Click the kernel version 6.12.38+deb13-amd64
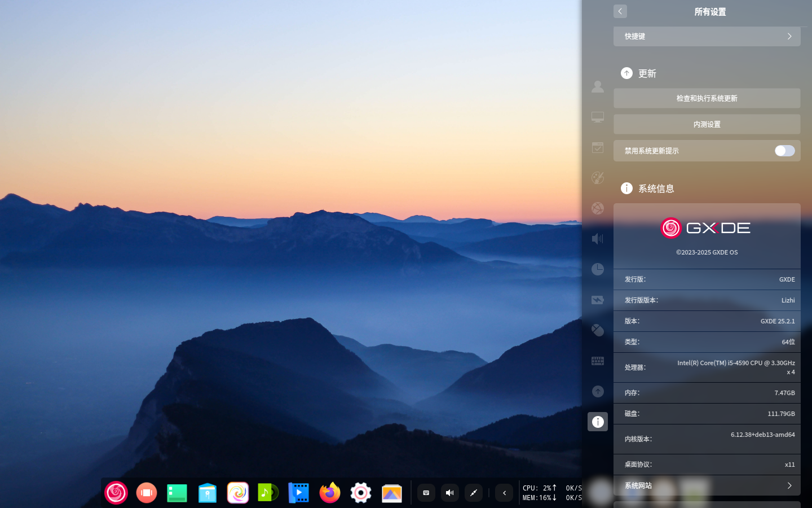812x508 pixels. point(763,435)
